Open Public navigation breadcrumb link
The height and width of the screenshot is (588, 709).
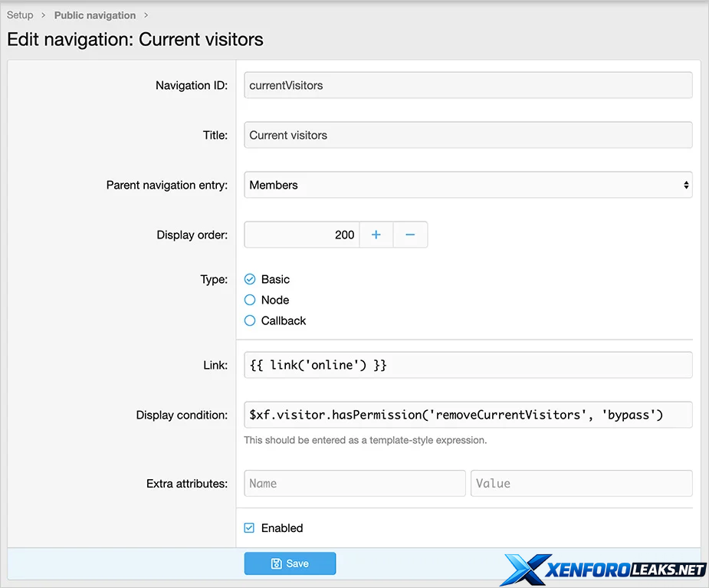click(x=94, y=15)
